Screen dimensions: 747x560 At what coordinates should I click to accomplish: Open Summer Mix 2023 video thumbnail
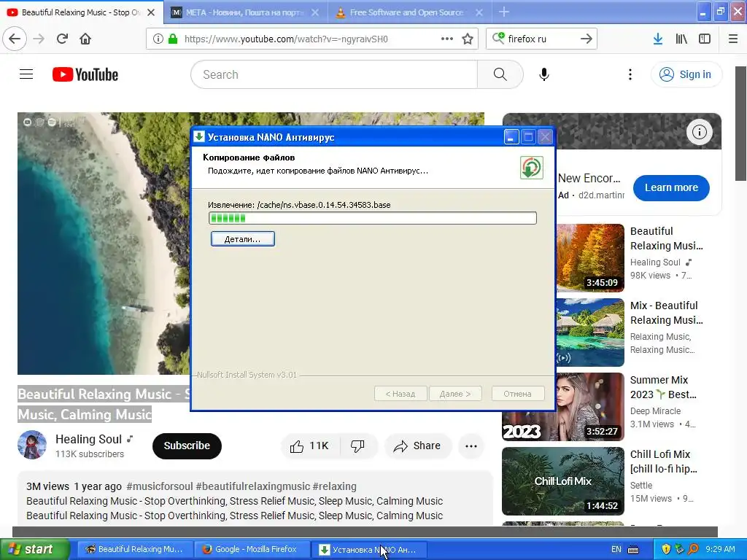pos(563,407)
